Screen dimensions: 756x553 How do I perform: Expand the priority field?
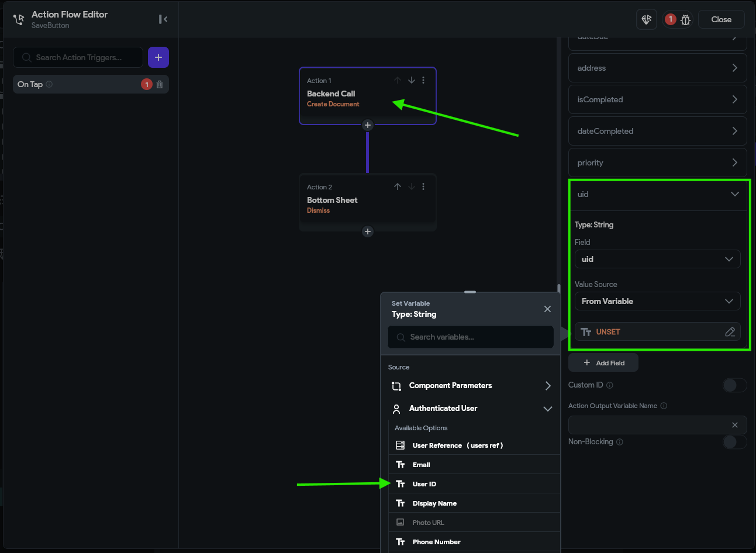tap(658, 163)
